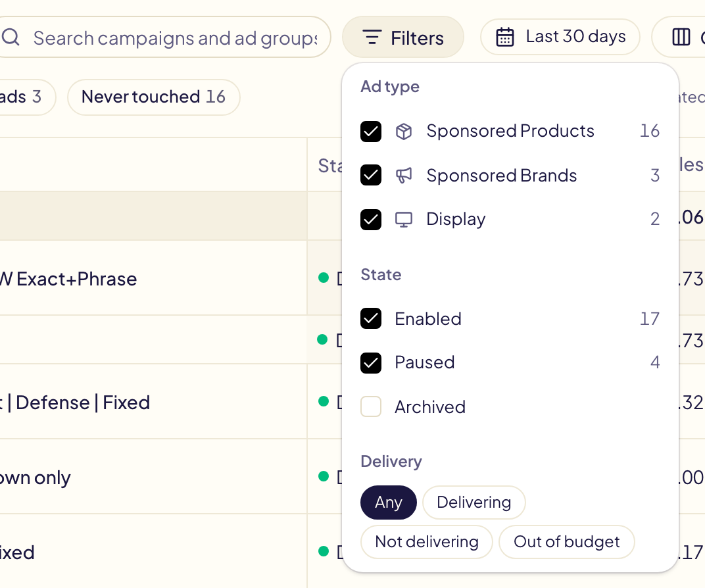Click the Sponsored Products box icon

(403, 132)
